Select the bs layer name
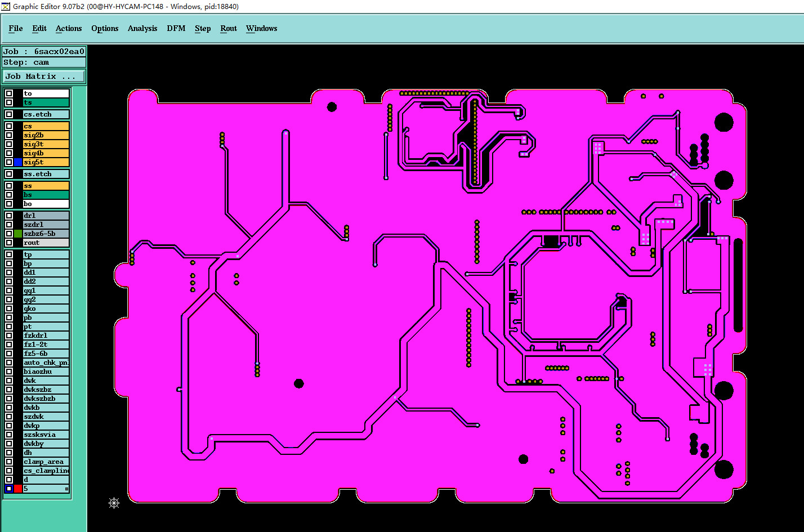 pos(46,195)
